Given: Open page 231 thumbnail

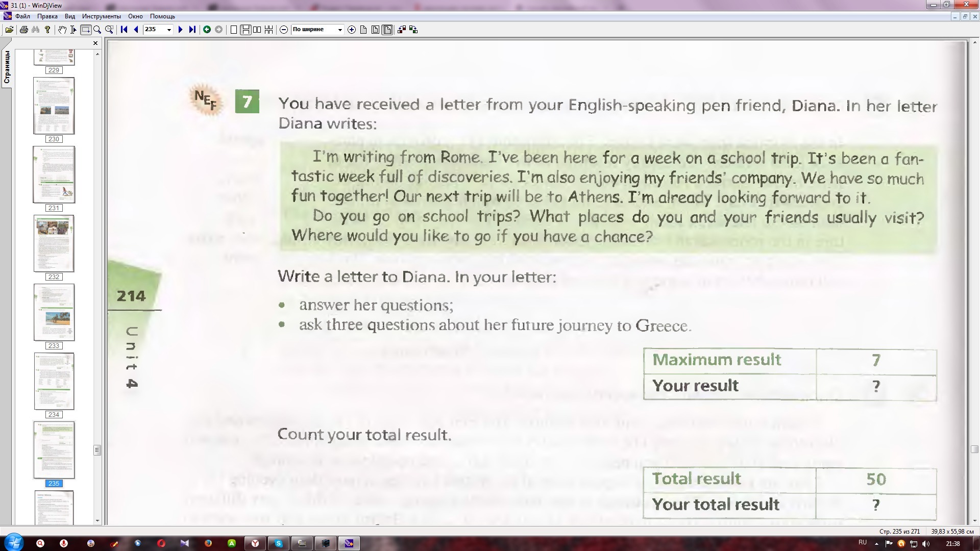Looking at the screenshot, I should [54, 174].
